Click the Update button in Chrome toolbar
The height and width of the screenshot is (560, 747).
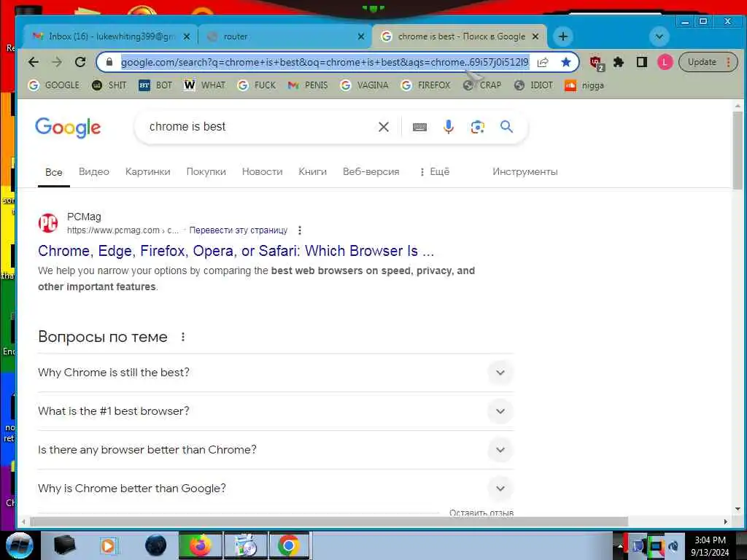tap(708, 62)
